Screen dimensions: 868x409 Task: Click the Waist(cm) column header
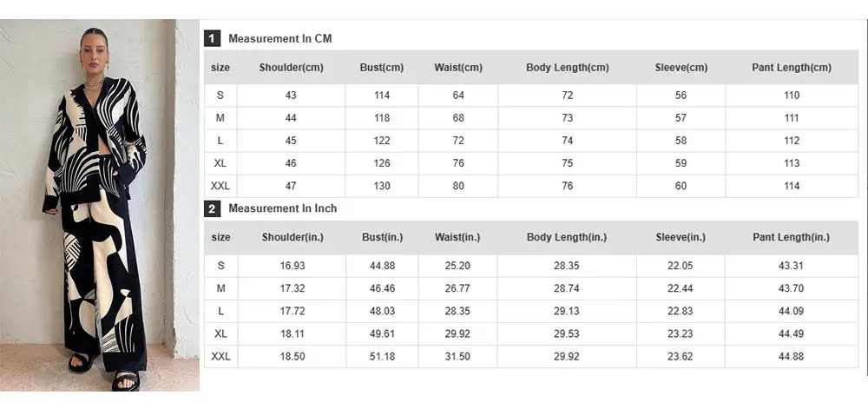(458, 68)
